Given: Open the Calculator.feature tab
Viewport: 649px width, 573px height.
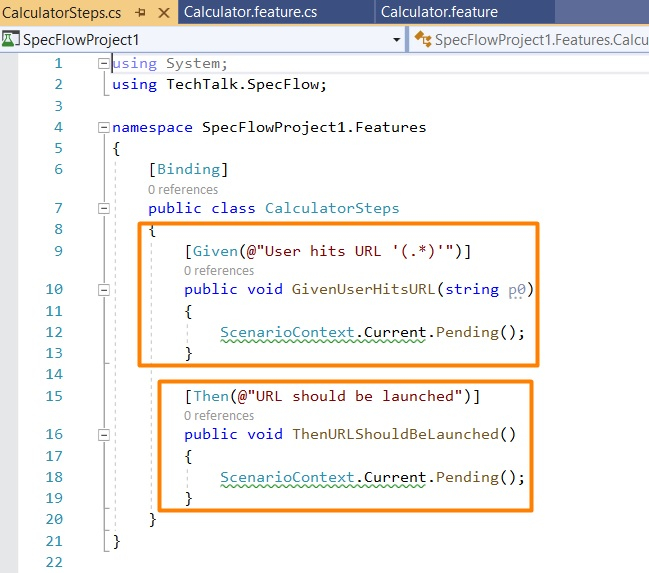Looking at the screenshot, I should coord(439,12).
